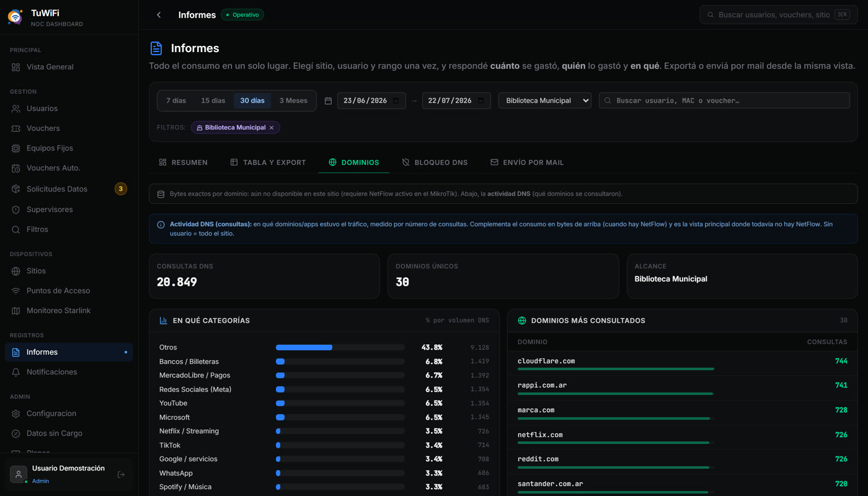Click the Consultas DNS 20.849 card
This screenshot has width=868, height=496.
(264, 276)
